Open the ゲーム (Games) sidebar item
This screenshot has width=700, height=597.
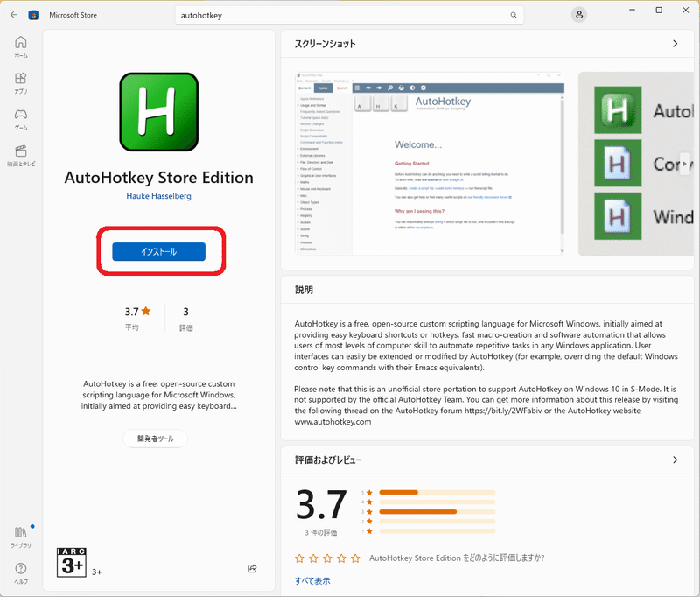click(21, 119)
